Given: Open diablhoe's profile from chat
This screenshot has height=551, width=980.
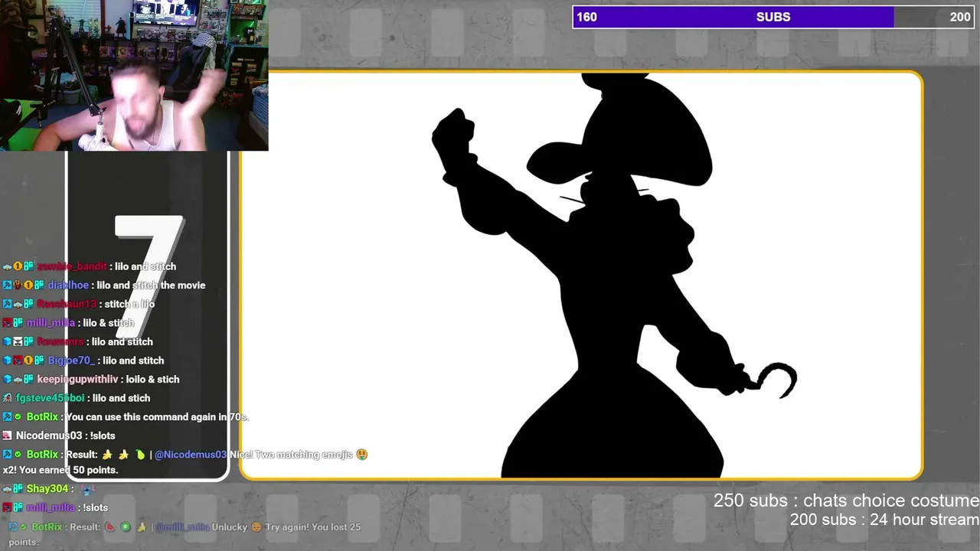Looking at the screenshot, I should click(x=68, y=285).
